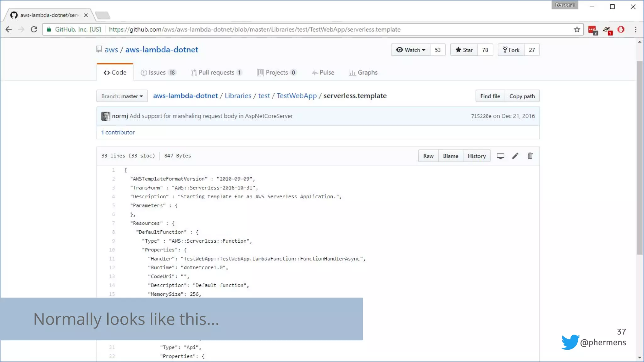The width and height of the screenshot is (644, 362).
Task: Bookmark page with star icon in address bar
Action: click(577, 30)
